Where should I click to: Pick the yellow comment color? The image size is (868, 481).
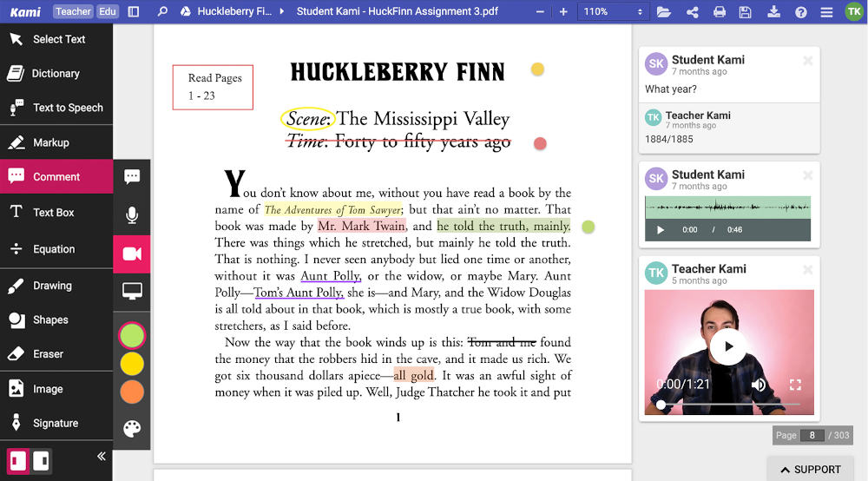click(x=132, y=364)
